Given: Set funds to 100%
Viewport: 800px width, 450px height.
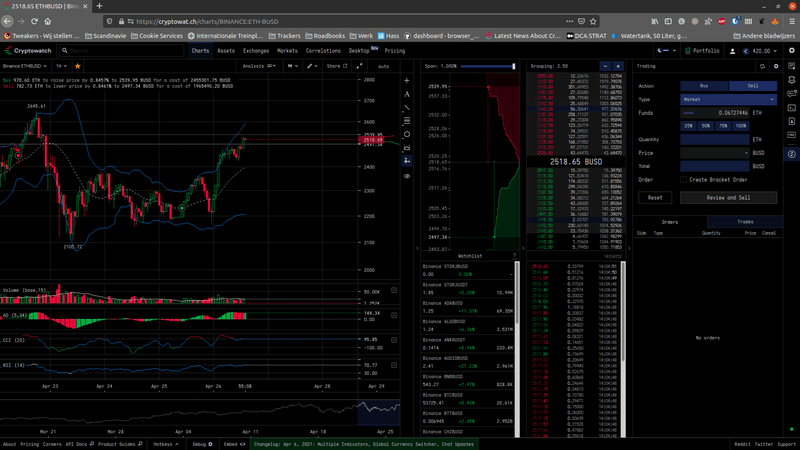Looking at the screenshot, I should 741,126.
